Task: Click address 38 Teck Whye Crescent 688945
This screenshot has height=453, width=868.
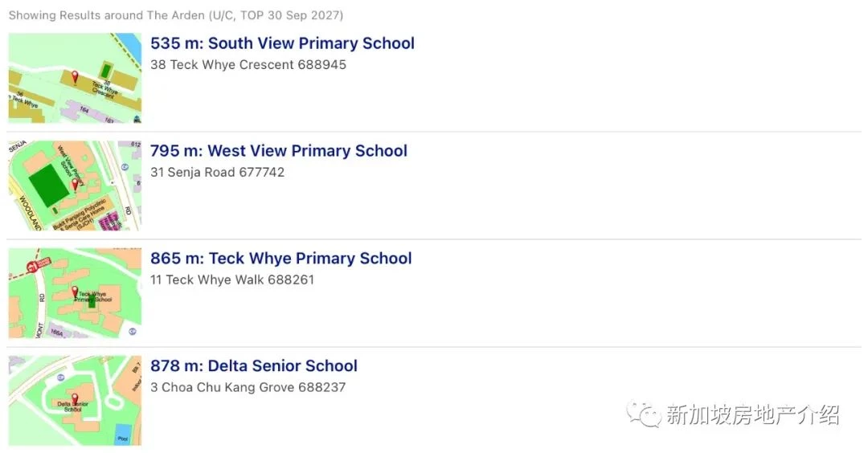Action: click(248, 65)
